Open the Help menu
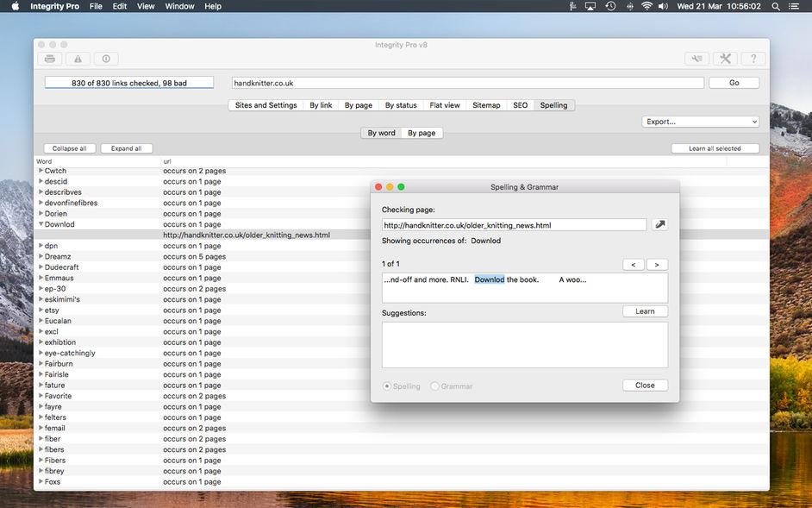Viewport: 812px width, 508px height. (213, 6)
